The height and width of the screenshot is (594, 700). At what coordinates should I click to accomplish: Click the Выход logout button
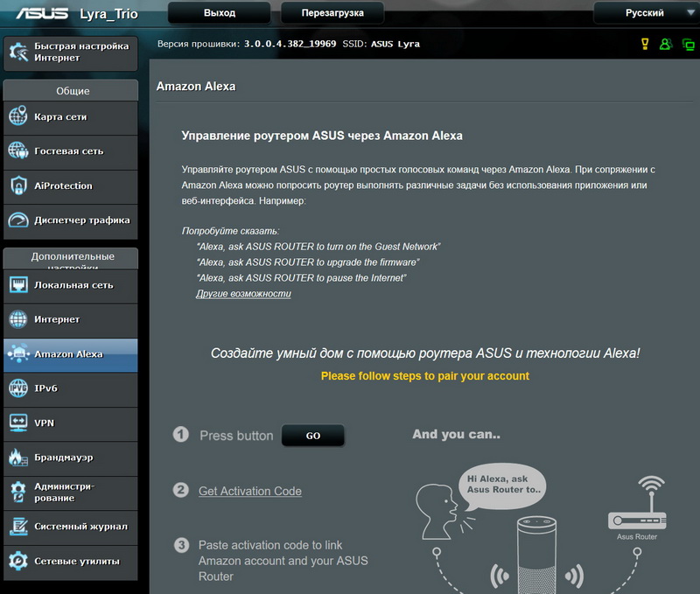[x=219, y=13]
